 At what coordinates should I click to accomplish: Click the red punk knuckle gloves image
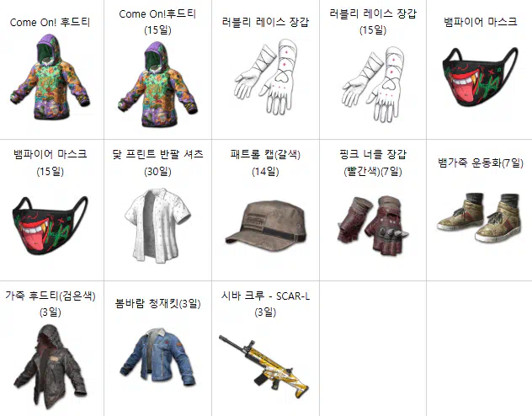(373, 226)
